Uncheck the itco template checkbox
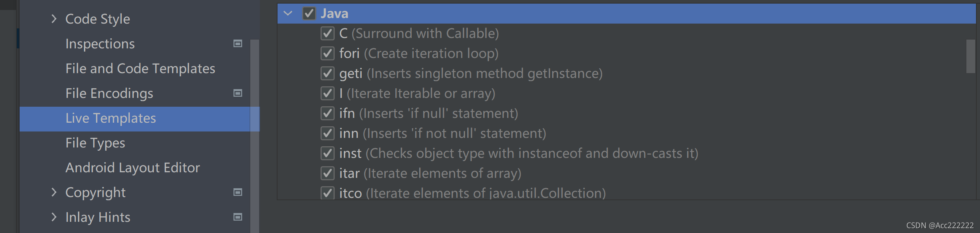 pyautogui.click(x=327, y=193)
